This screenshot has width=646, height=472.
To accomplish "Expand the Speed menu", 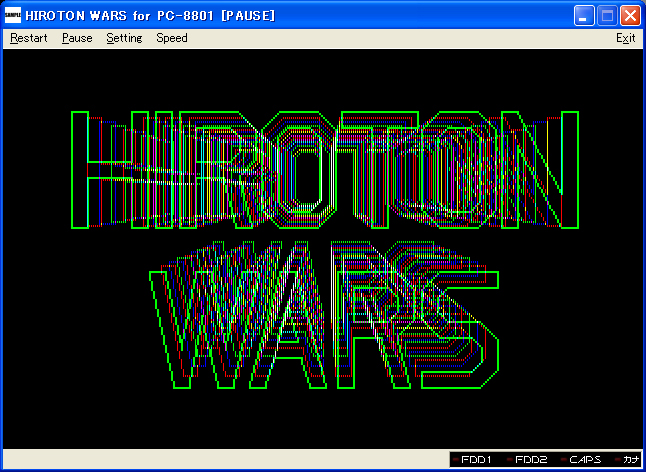I will (x=171, y=38).
